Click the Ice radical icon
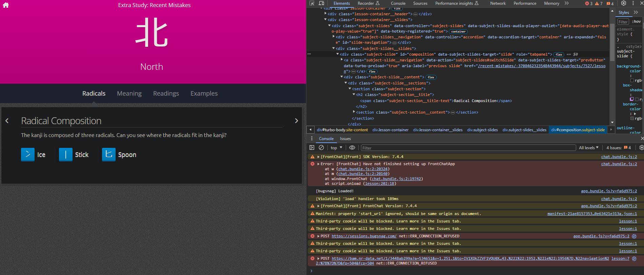The image size is (644, 275). click(28, 155)
